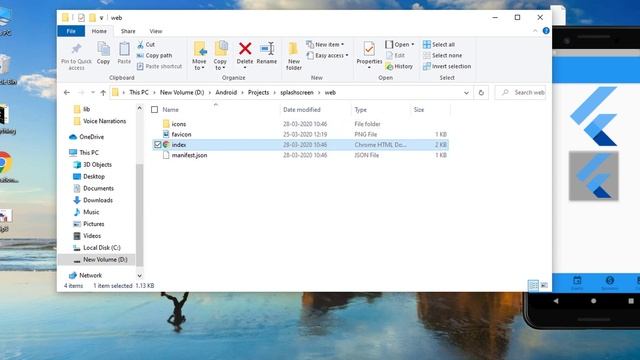Image resolution: width=640 pixels, height=360 pixels.
Task: Switch to the Share ribbon tab
Action: tap(128, 31)
